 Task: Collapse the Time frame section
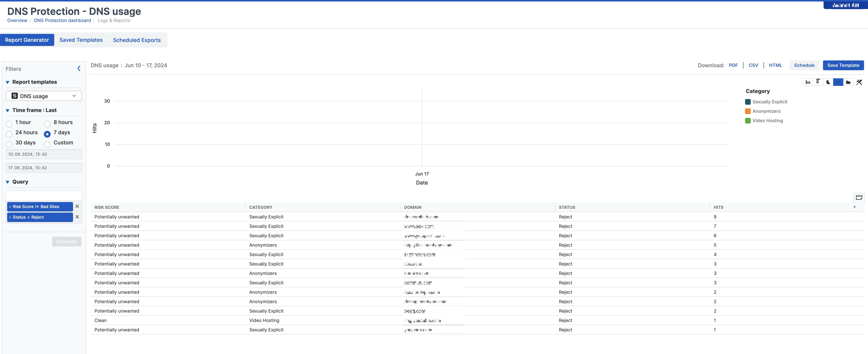(x=7, y=111)
